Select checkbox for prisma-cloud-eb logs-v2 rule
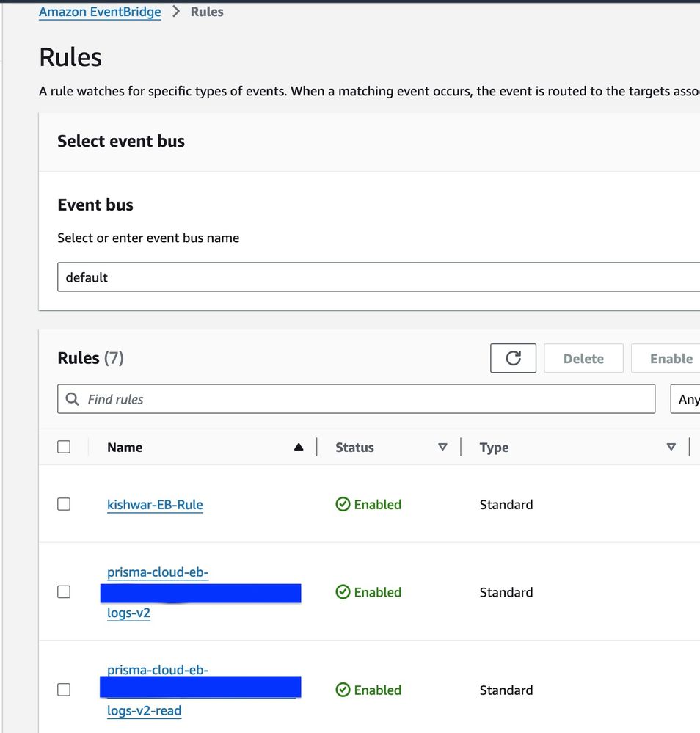 (x=64, y=592)
